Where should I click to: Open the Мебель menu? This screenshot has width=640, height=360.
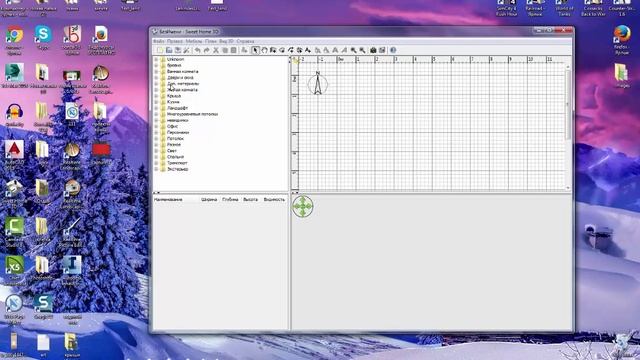(x=194, y=41)
